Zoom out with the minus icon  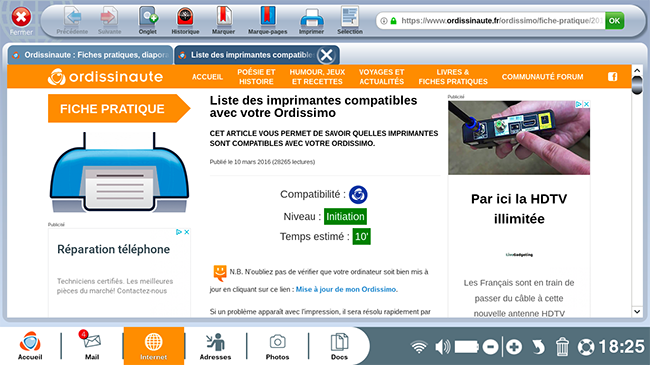(x=490, y=347)
